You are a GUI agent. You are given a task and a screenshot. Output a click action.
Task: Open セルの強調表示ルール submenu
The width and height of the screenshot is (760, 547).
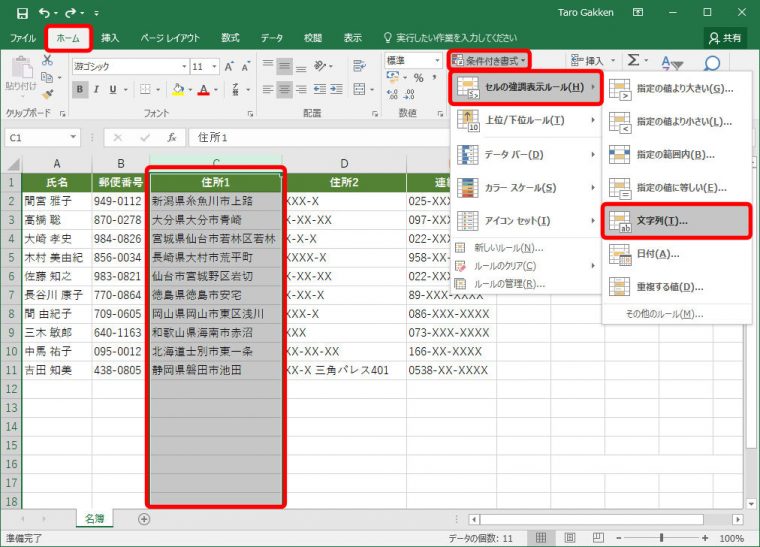pos(526,88)
